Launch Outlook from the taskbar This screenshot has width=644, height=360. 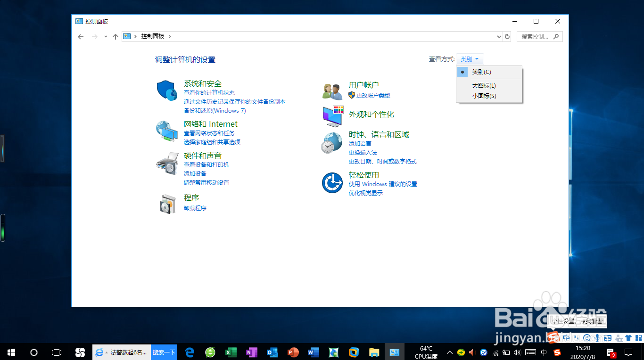point(272,352)
